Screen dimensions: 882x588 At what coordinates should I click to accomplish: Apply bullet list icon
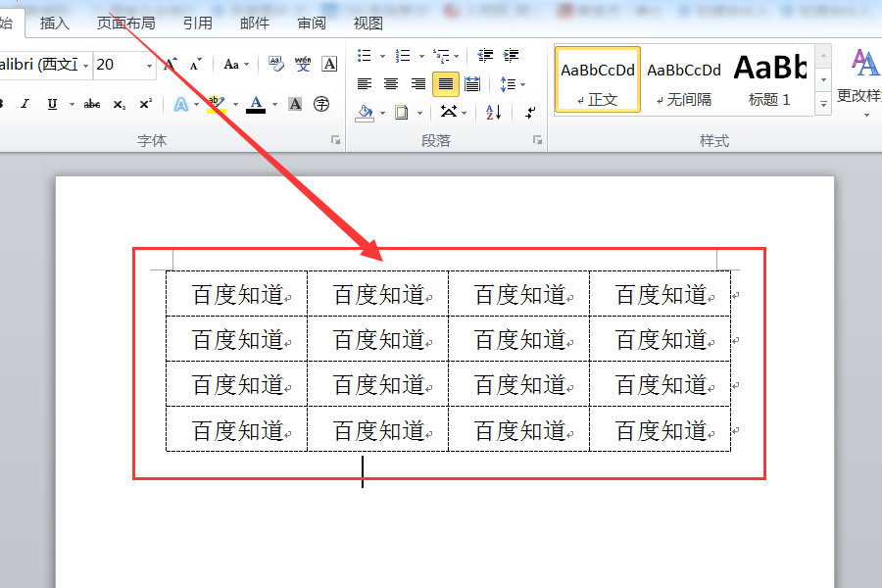(x=365, y=56)
